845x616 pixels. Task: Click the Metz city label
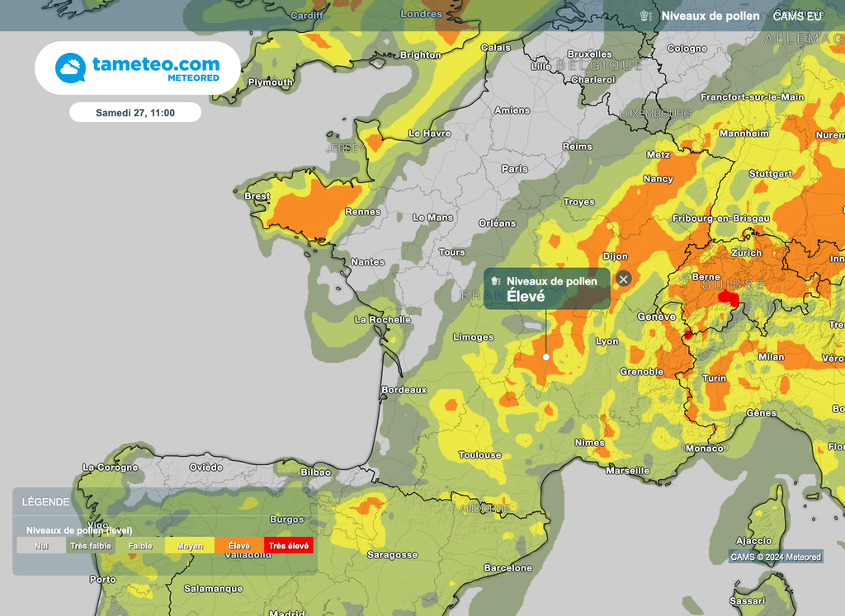(658, 154)
